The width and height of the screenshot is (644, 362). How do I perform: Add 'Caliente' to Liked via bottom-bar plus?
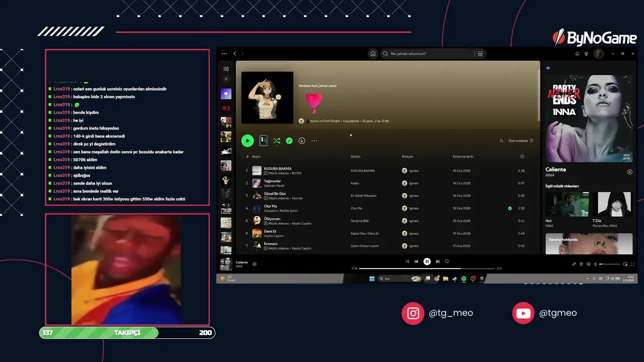(x=255, y=264)
